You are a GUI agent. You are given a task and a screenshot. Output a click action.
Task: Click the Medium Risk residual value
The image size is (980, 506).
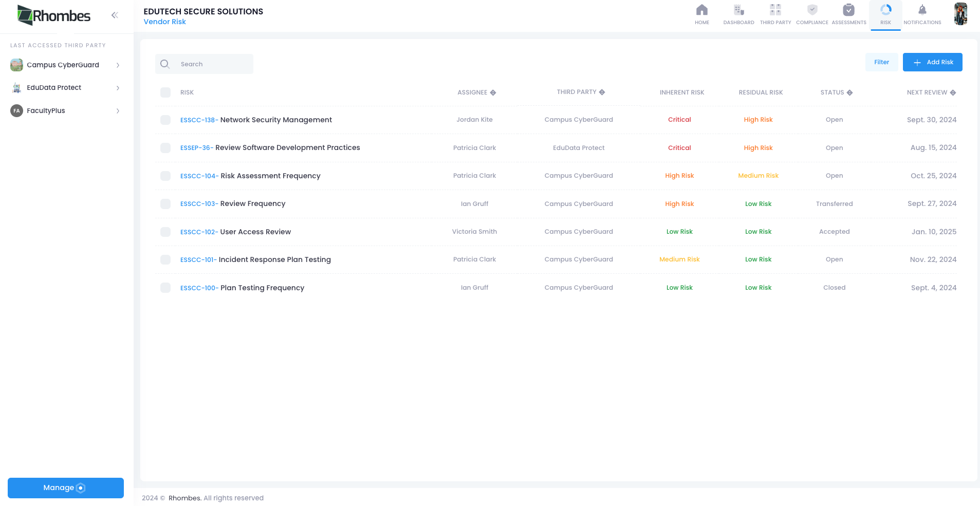[x=758, y=176]
